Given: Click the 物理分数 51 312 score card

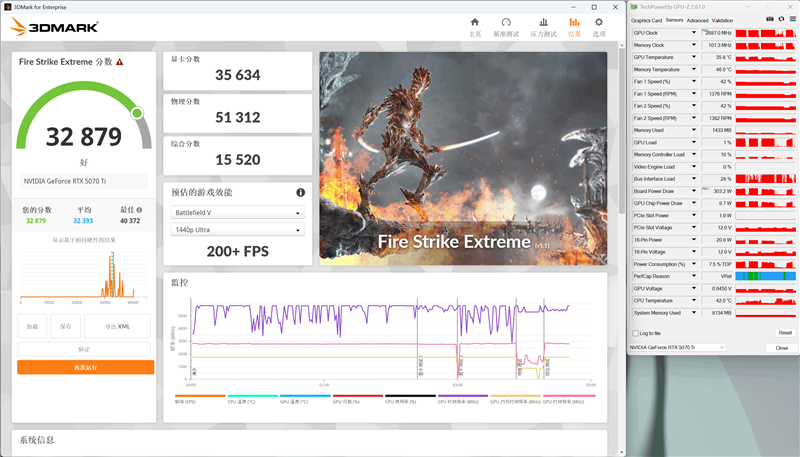Looking at the screenshot, I should point(237,113).
